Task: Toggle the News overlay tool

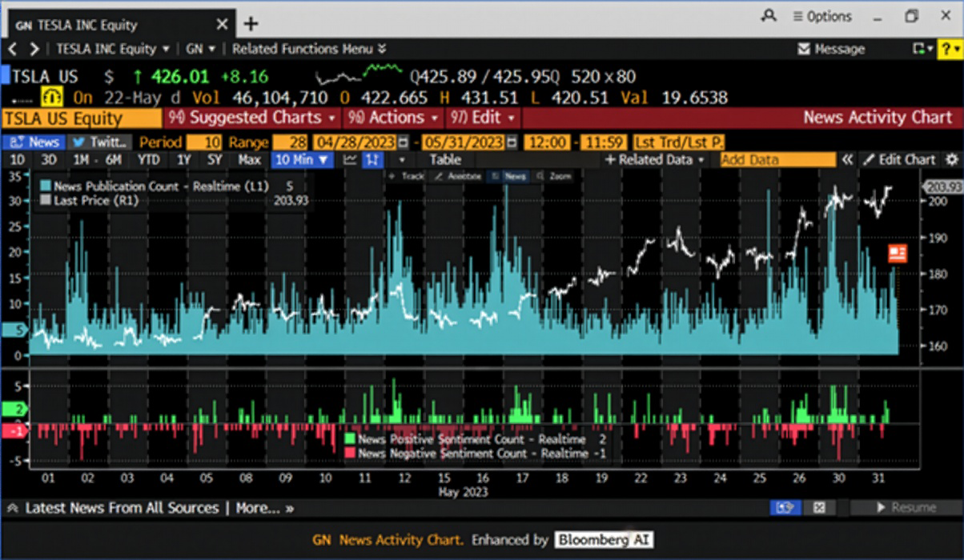Action: click(x=508, y=176)
